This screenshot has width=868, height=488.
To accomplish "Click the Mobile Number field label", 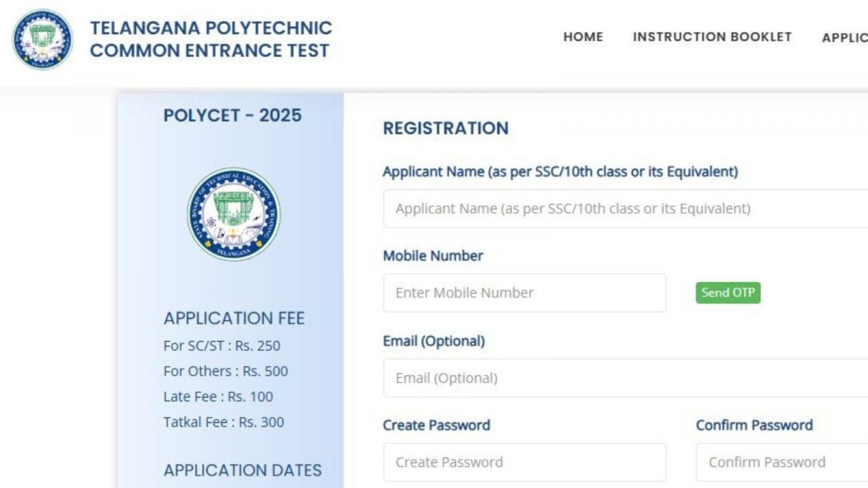I will [433, 256].
